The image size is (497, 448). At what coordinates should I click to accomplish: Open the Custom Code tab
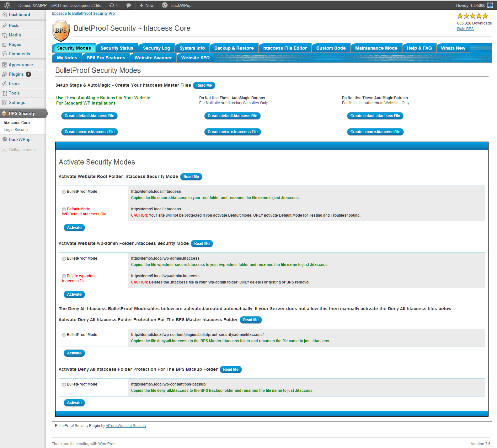click(331, 48)
